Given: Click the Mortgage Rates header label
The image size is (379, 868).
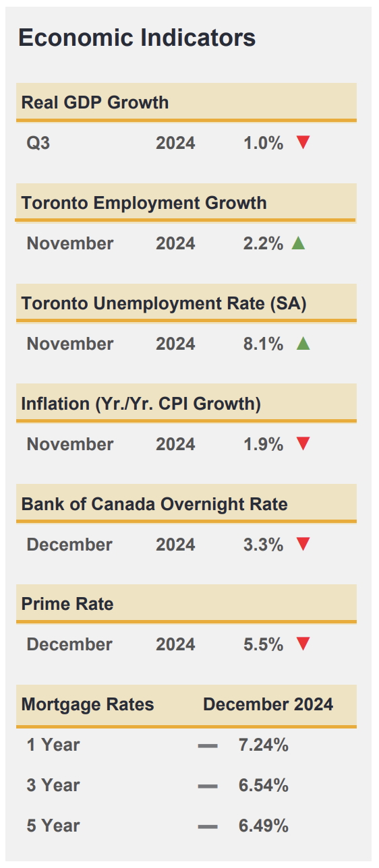Looking at the screenshot, I should point(88,705).
